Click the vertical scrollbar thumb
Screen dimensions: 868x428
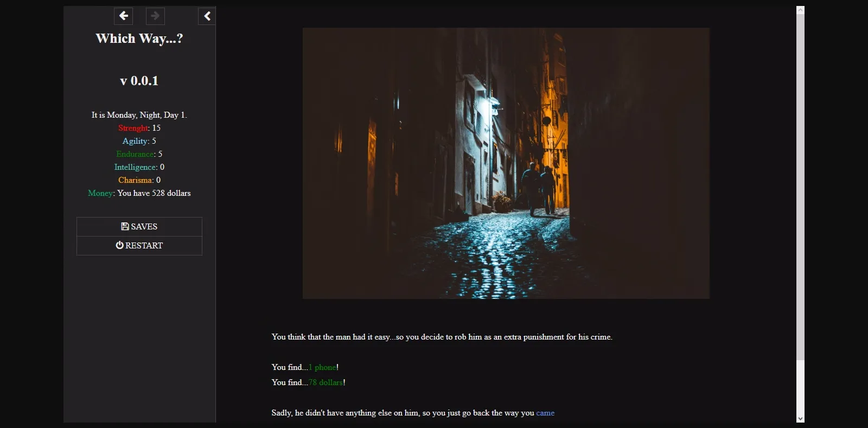pos(800,184)
